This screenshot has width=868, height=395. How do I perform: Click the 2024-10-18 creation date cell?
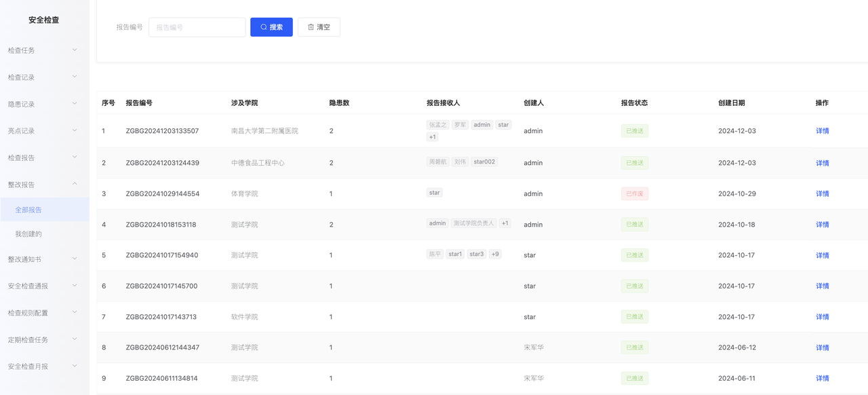(736, 225)
